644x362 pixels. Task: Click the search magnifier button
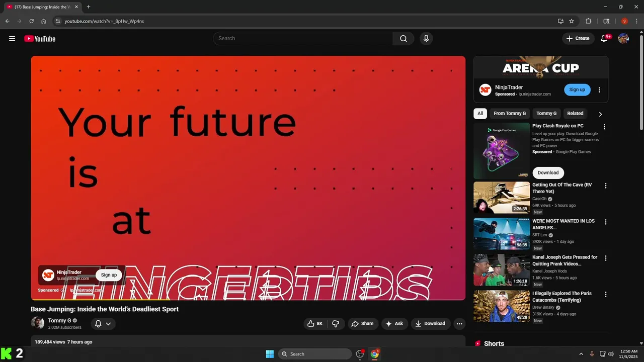(x=404, y=39)
